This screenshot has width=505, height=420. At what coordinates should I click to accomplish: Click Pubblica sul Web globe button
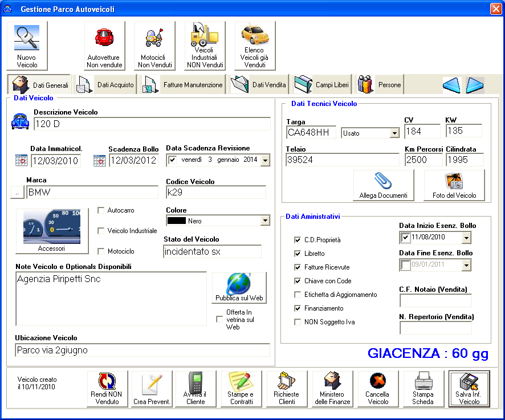point(239,288)
